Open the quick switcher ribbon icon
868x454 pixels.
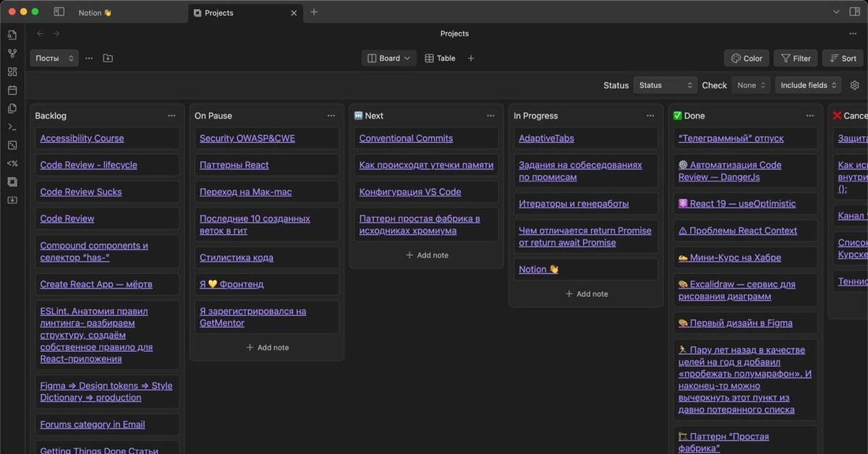(12, 35)
